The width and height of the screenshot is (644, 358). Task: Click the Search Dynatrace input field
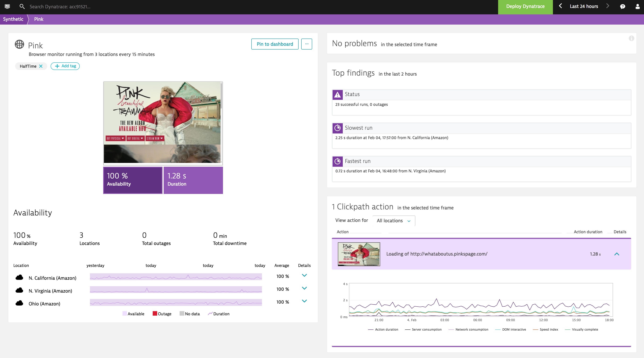60,7
